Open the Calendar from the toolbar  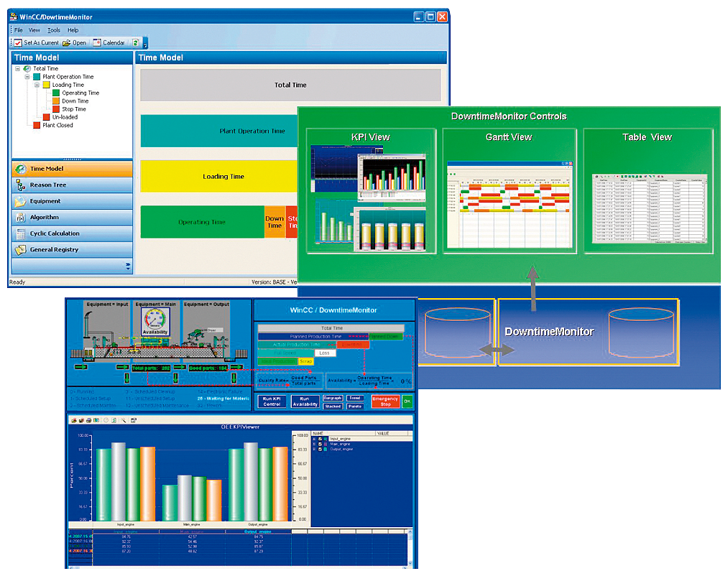point(96,43)
